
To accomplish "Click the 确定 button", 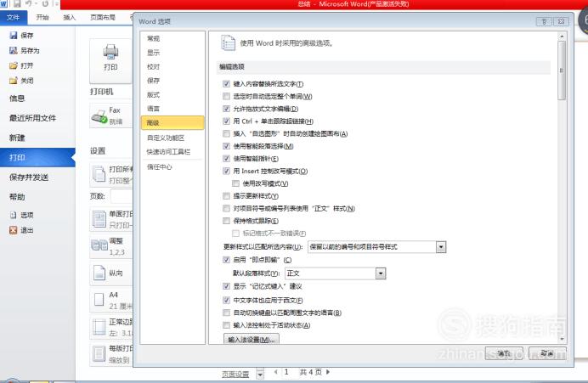I will [x=504, y=353].
